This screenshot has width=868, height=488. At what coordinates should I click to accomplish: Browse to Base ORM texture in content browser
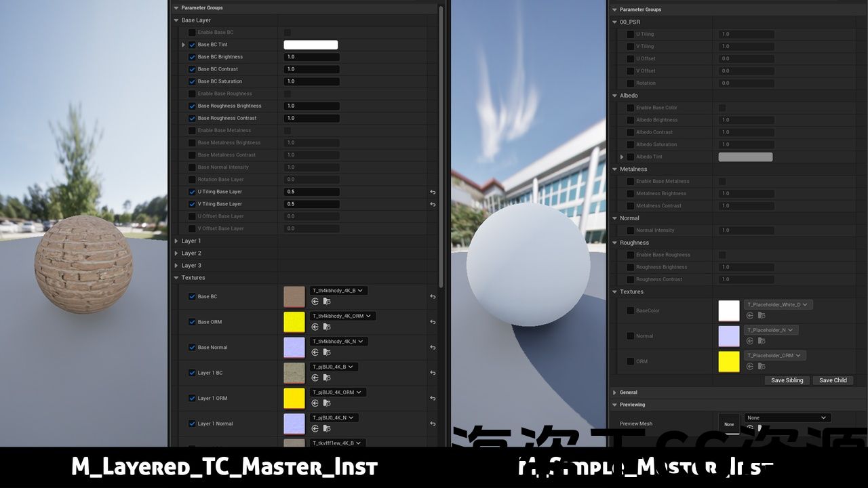[327, 327]
